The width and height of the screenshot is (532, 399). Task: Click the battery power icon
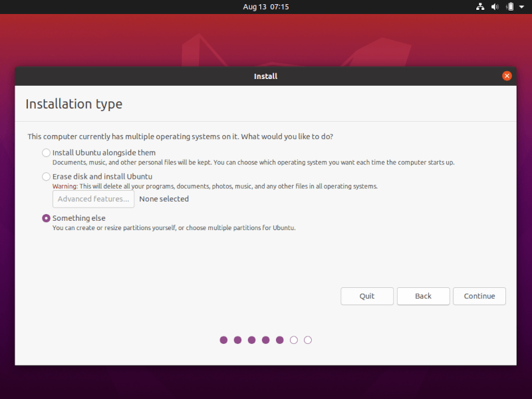pos(509,7)
